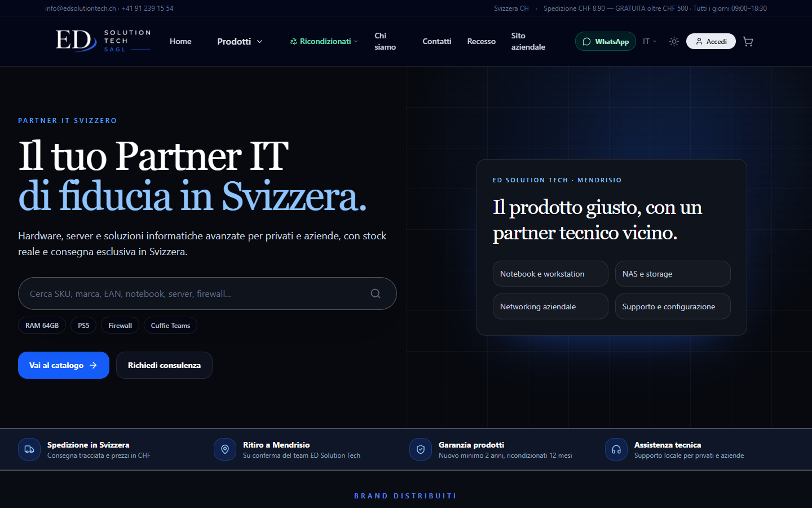Click the ED Solution Tech logo
Image resolution: width=812 pixels, height=508 pixels.
tap(103, 41)
